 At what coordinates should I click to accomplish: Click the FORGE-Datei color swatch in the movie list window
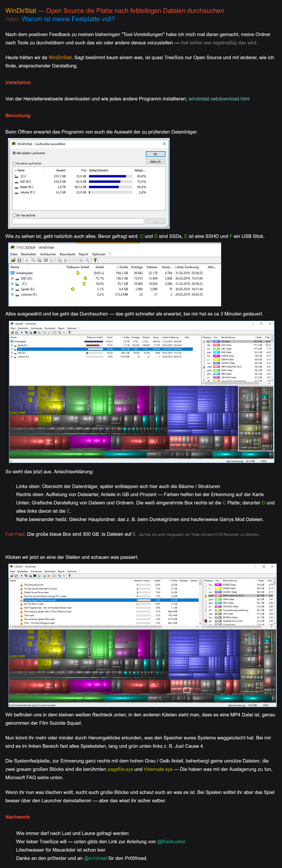(x=218, y=585)
